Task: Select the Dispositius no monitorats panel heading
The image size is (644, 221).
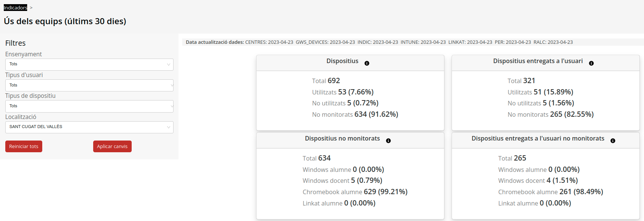Action: pyautogui.click(x=342, y=139)
